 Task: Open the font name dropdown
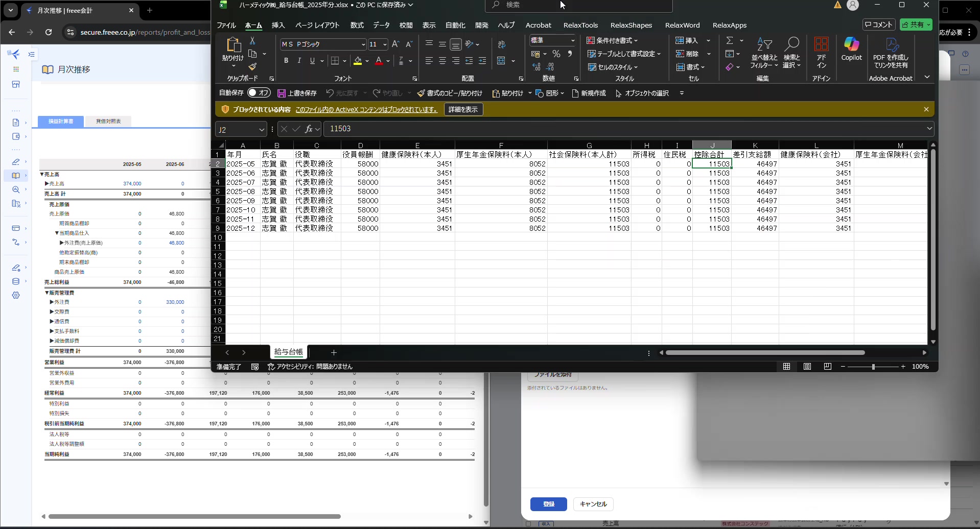pyautogui.click(x=363, y=44)
